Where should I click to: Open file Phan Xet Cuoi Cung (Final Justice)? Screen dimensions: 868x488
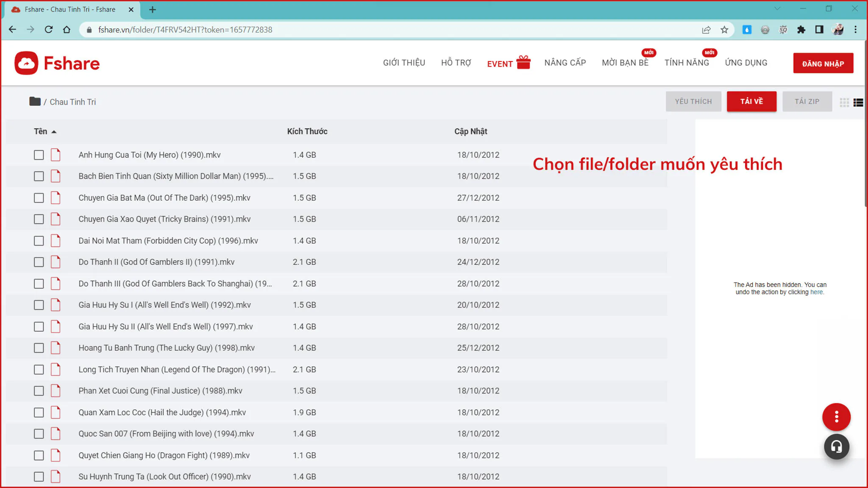click(160, 391)
